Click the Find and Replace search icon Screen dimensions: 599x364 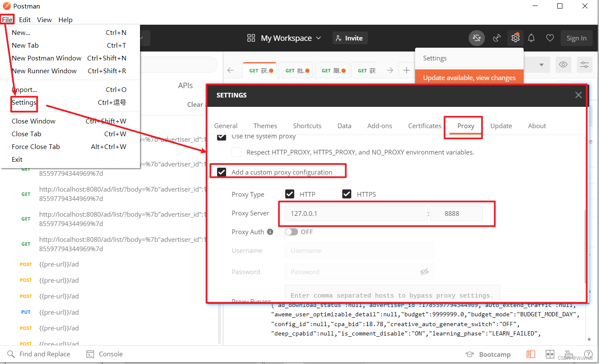pyautogui.click(x=11, y=354)
